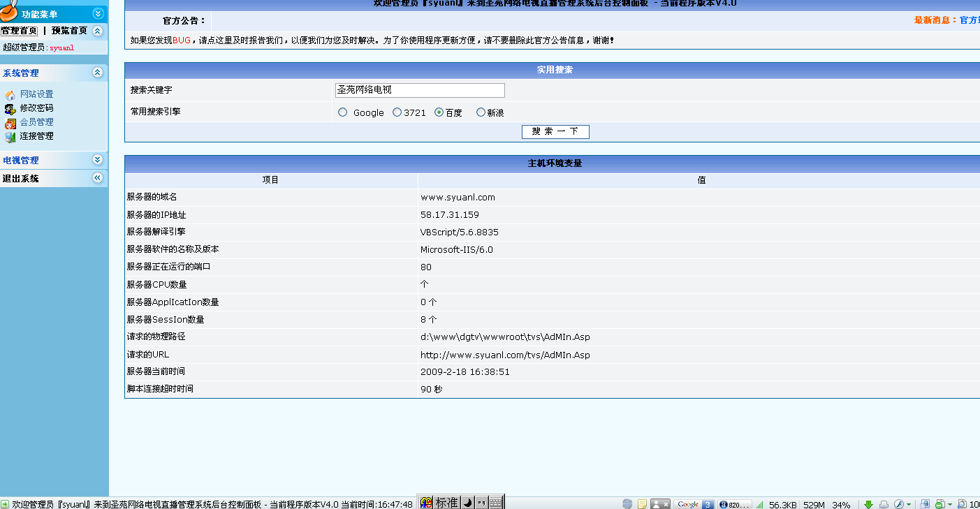Click the 34% status bar value
This screenshot has height=509, width=980.
(x=841, y=505)
